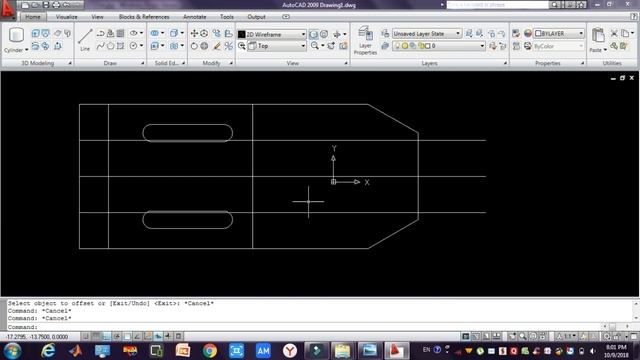
Task: Click the Windows Start button
Action: (x=13, y=351)
